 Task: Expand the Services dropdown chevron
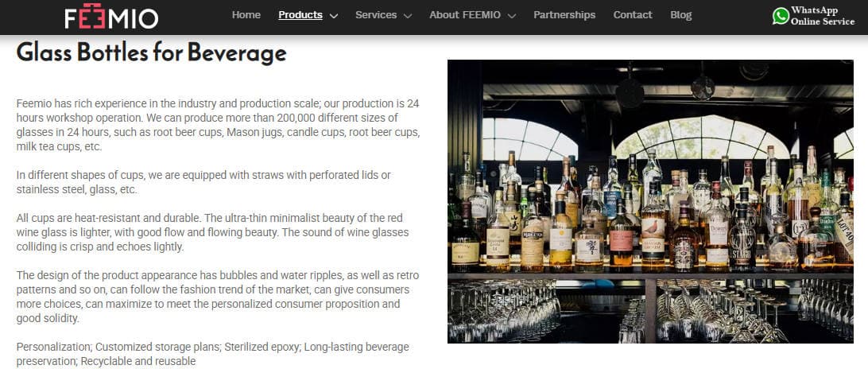point(408,16)
